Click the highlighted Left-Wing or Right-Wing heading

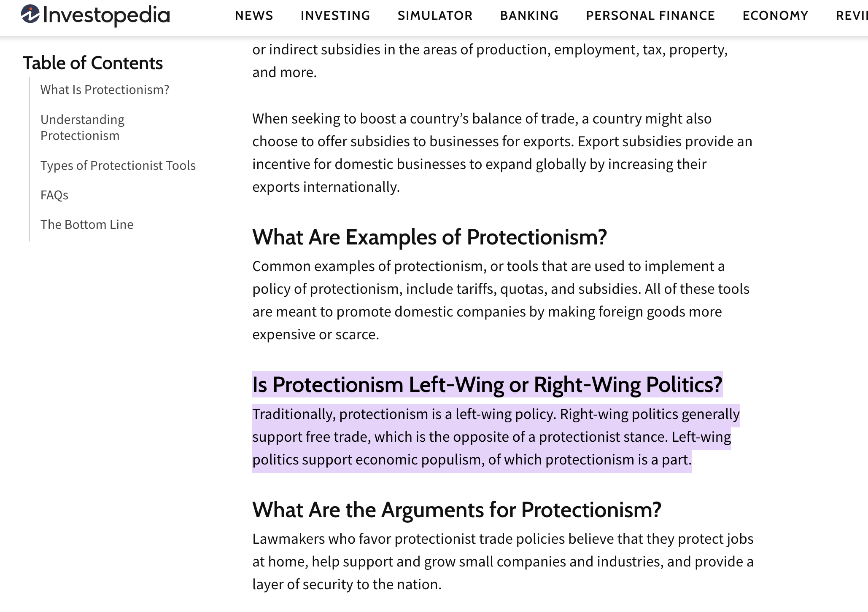(x=487, y=385)
